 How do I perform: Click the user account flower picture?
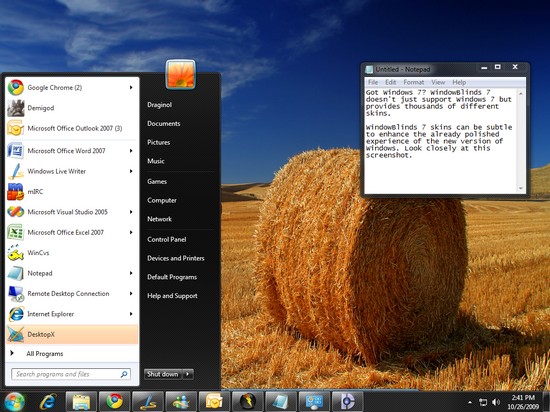(x=181, y=74)
